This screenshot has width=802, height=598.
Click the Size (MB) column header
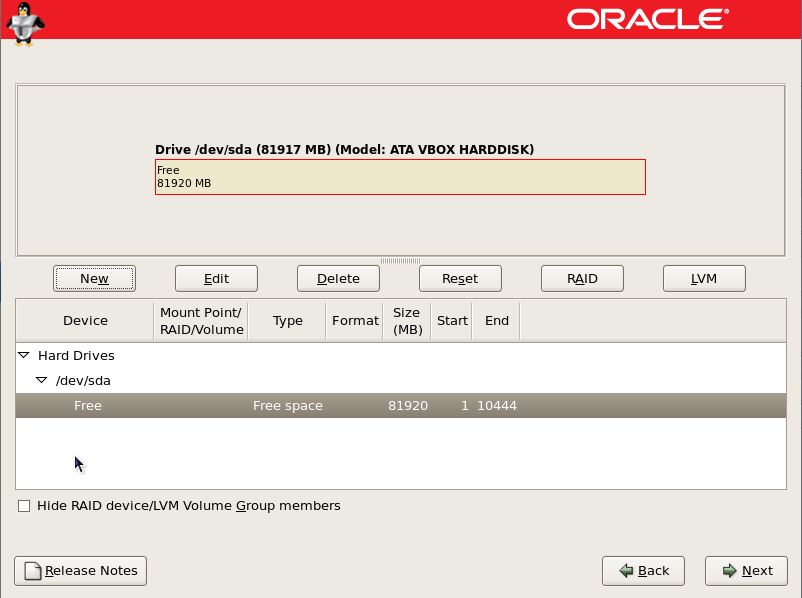tap(407, 321)
